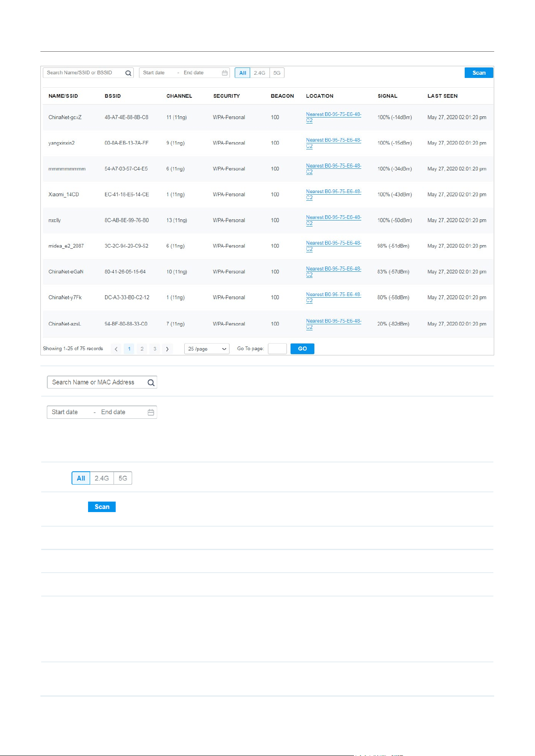Viewport: 535px width, 756px height.
Task: Click End date in top date range
Action: pos(194,73)
